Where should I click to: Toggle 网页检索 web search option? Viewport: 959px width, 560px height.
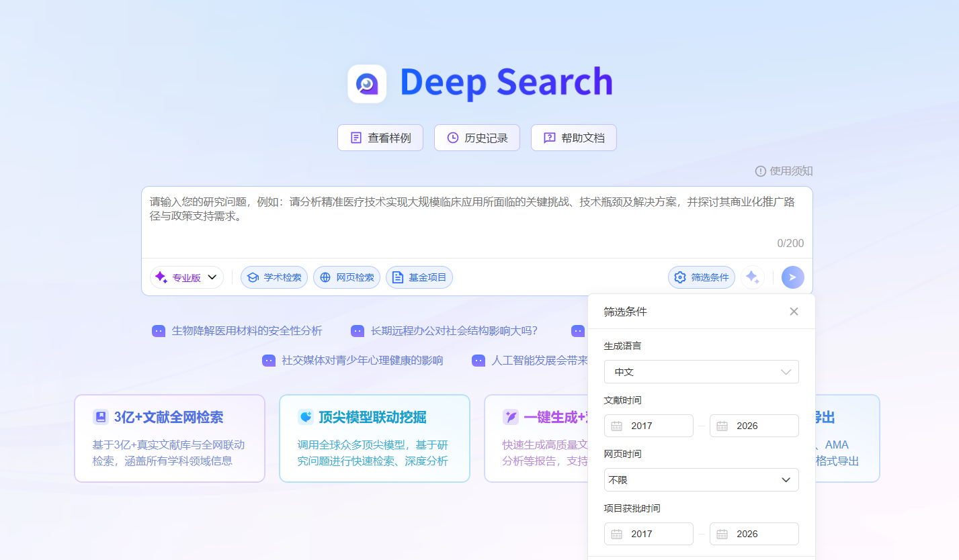[347, 277]
